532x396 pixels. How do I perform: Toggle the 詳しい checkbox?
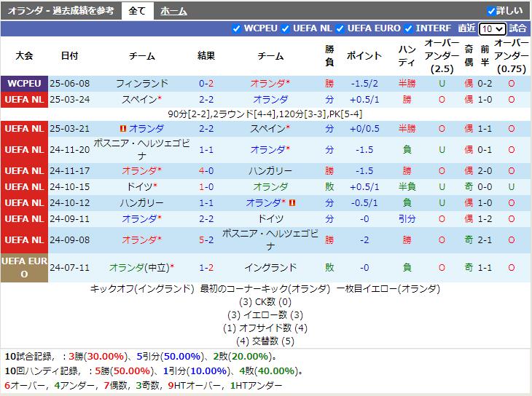491,11
